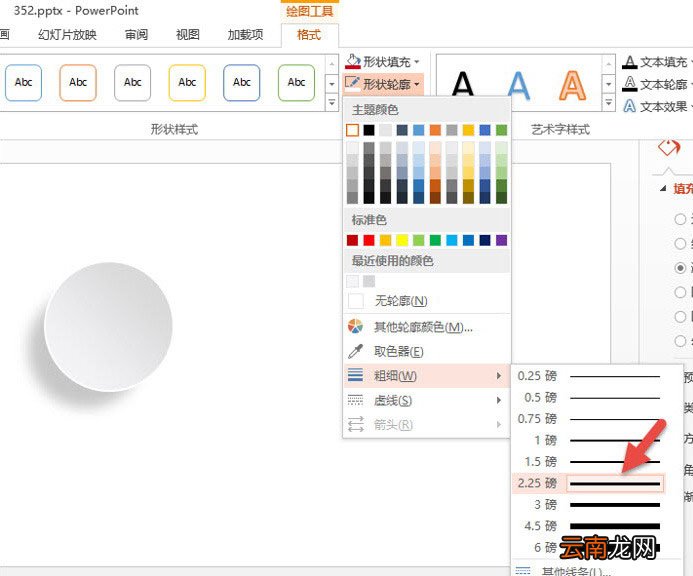Click the 文本轮廓 letter A icon

point(629,84)
